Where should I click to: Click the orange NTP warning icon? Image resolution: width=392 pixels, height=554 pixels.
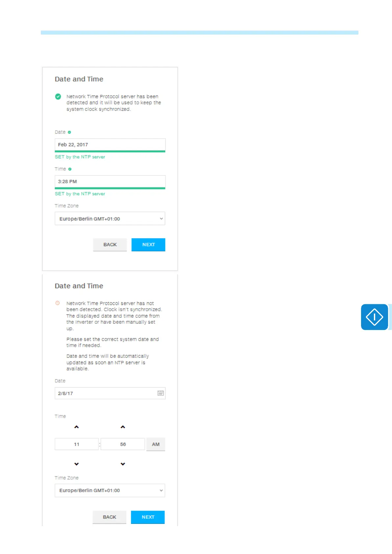click(58, 303)
